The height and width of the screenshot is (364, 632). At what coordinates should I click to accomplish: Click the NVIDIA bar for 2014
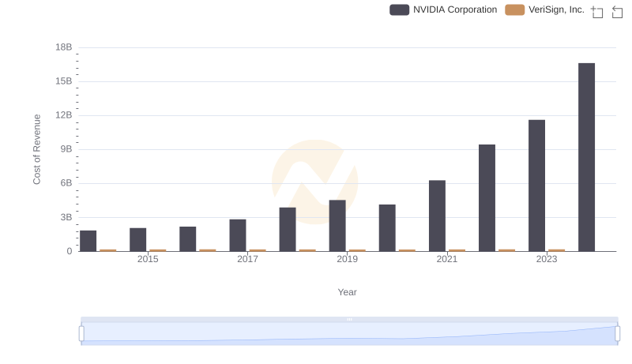(88, 241)
